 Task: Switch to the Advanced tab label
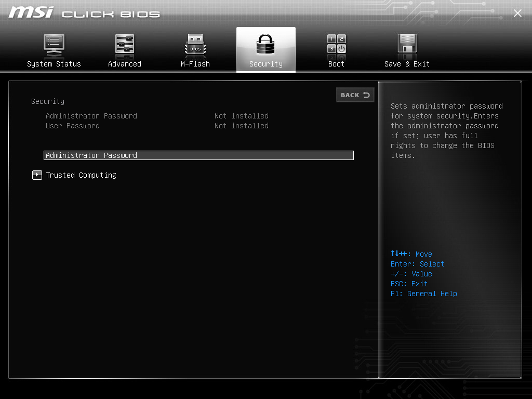[125, 64]
